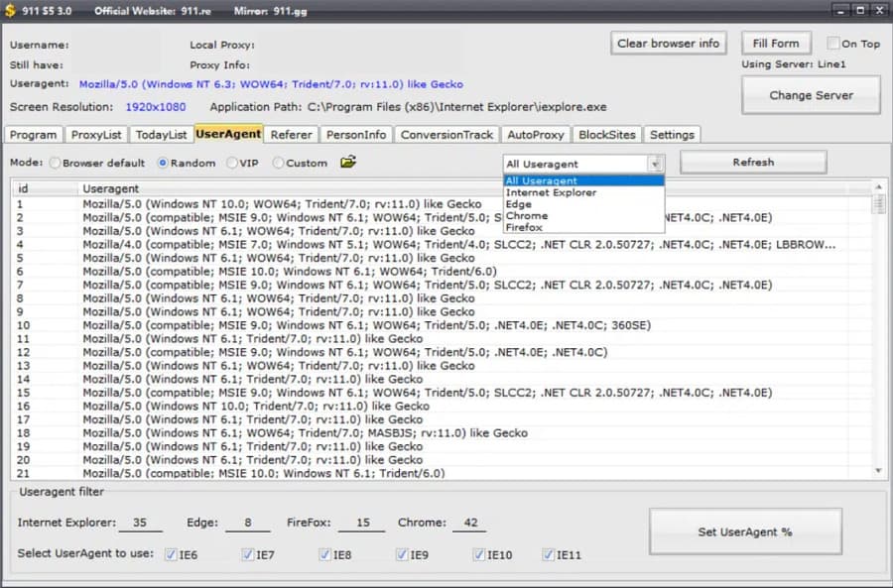The width and height of the screenshot is (893, 588).
Task: Click the dollar sign app icon
Action: [10, 11]
